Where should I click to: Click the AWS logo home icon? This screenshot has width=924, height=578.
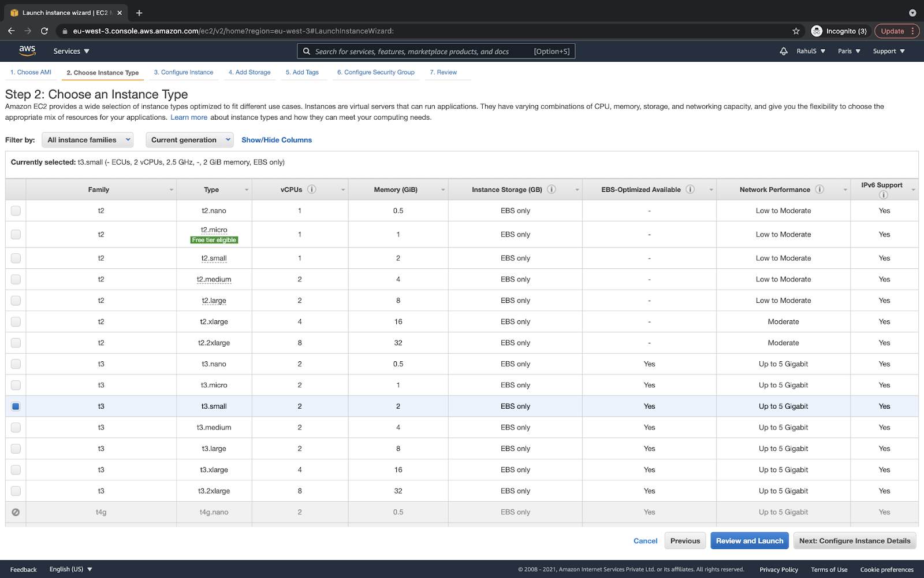point(27,51)
